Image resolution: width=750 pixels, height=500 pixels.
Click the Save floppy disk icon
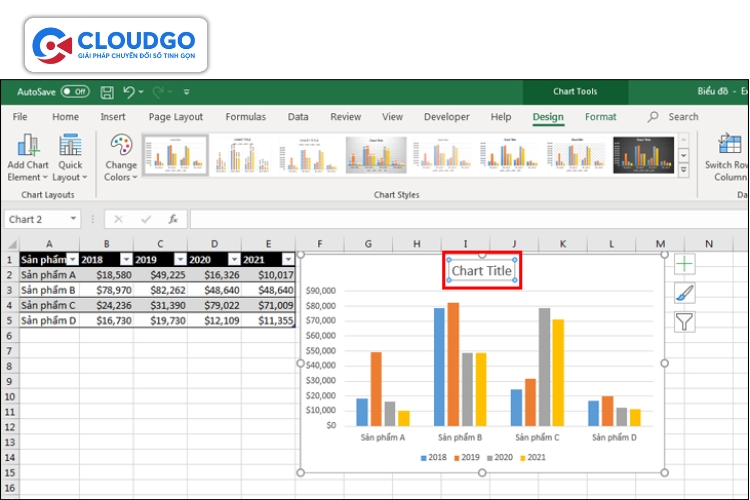[105, 91]
